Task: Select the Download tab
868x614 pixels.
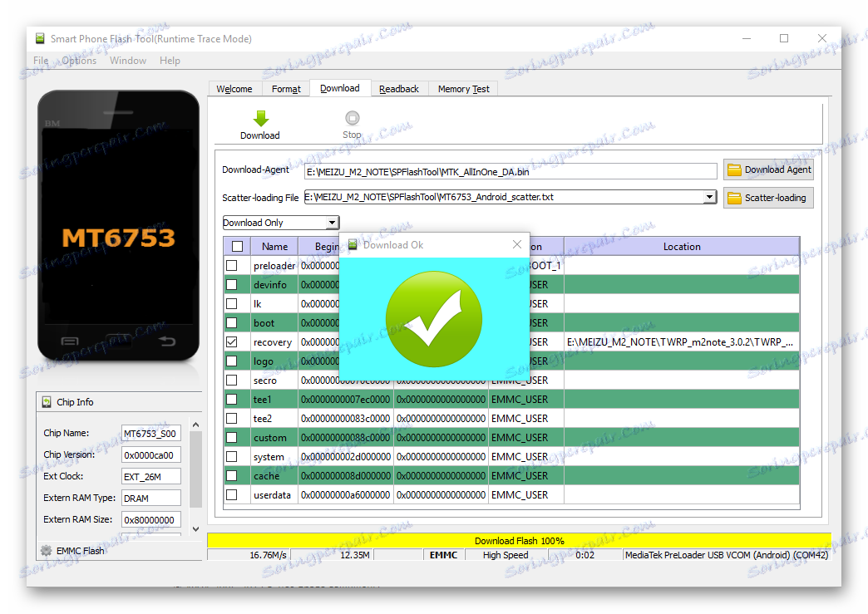Action: (340, 88)
